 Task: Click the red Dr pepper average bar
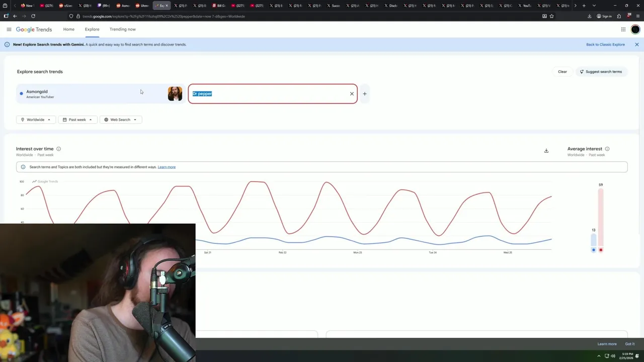tap(601, 217)
